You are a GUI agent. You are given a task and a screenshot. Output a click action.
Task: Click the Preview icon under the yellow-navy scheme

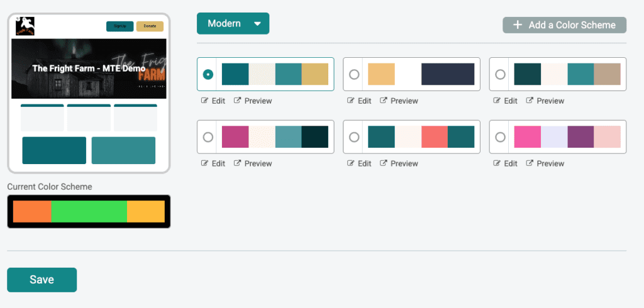pos(383,101)
